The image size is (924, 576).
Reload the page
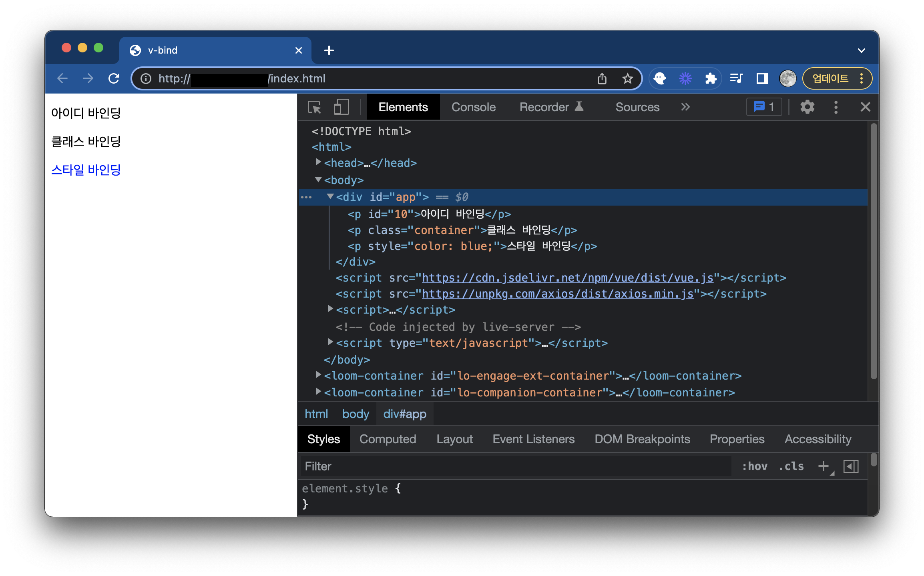tap(114, 78)
